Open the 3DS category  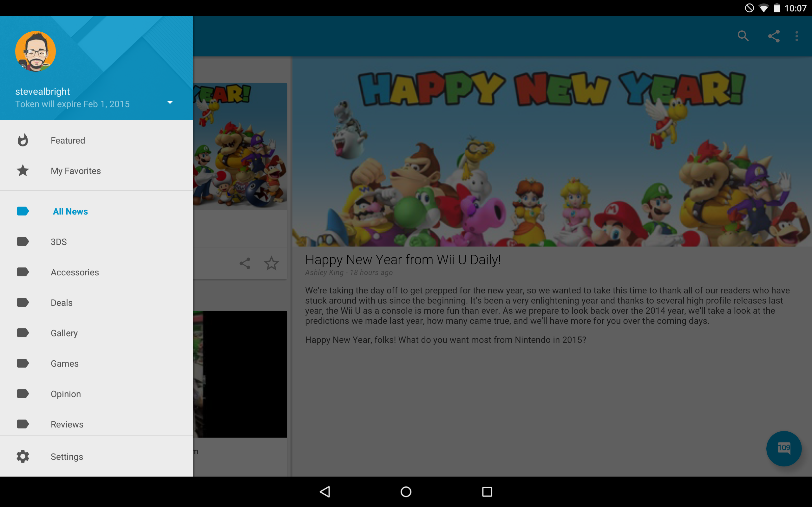(59, 242)
